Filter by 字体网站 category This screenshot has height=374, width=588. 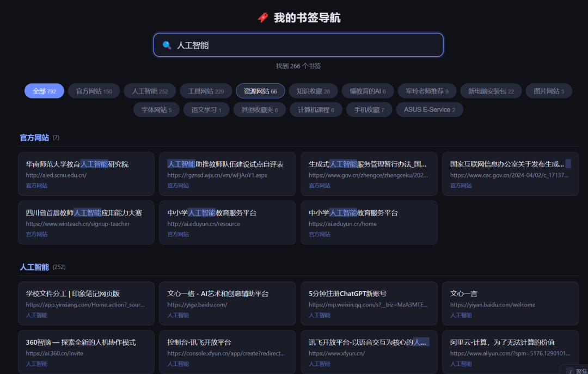(156, 109)
